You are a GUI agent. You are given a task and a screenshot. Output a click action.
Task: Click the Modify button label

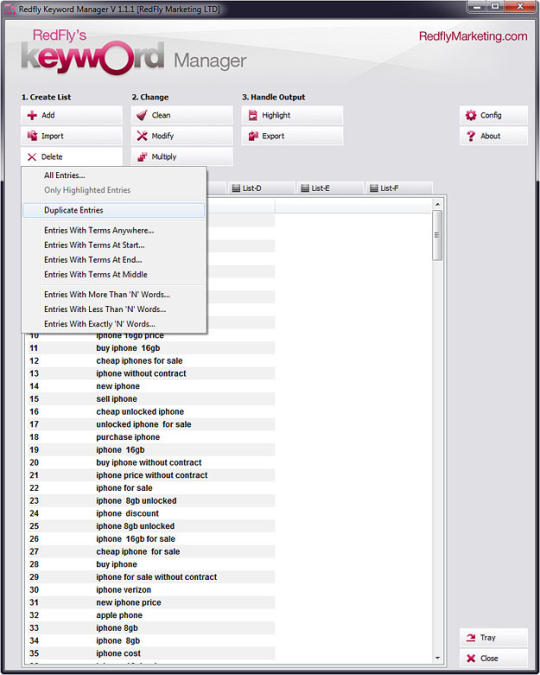pyautogui.click(x=162, y=136)
